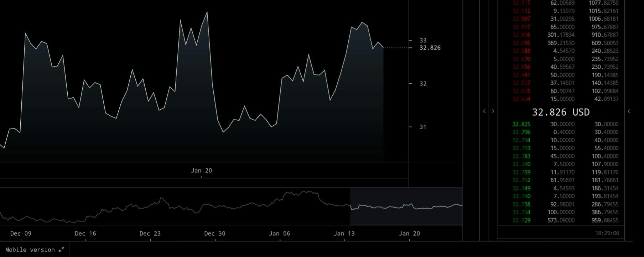Click the 32.729 bid row price
The width and height of the screenshot is (644, 257).
(x=521, y=220)
